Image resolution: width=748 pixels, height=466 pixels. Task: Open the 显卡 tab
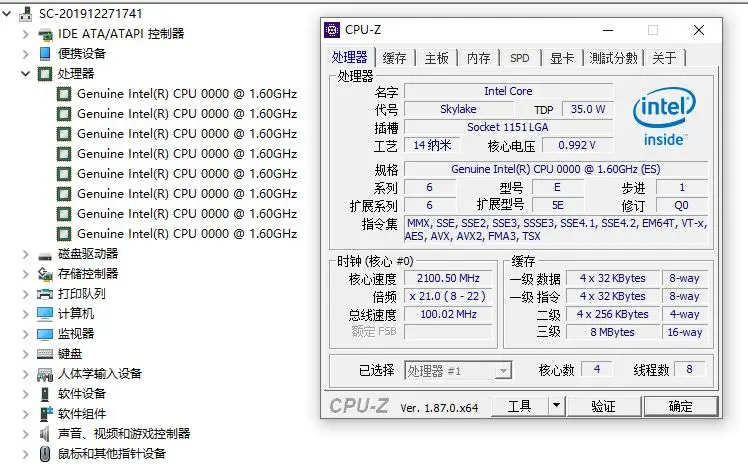pyautogui.click(x=562, y=58)
